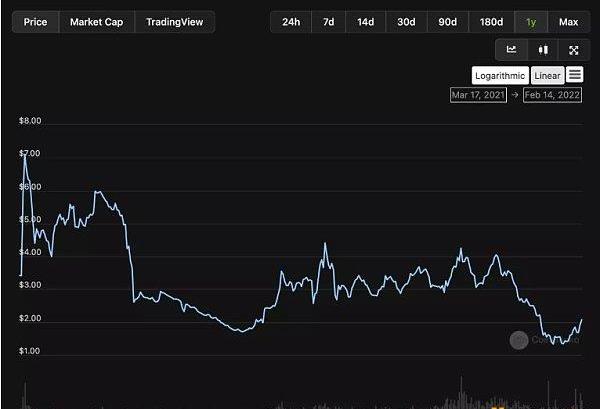Toggle the 1y time range
The image size is (600, 409).
point(531,22)
